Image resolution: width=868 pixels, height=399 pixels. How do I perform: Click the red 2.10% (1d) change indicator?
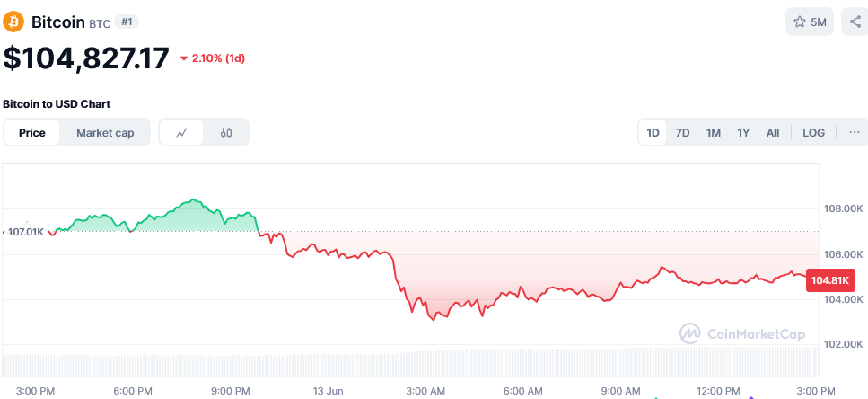click(x=213, y=58)
